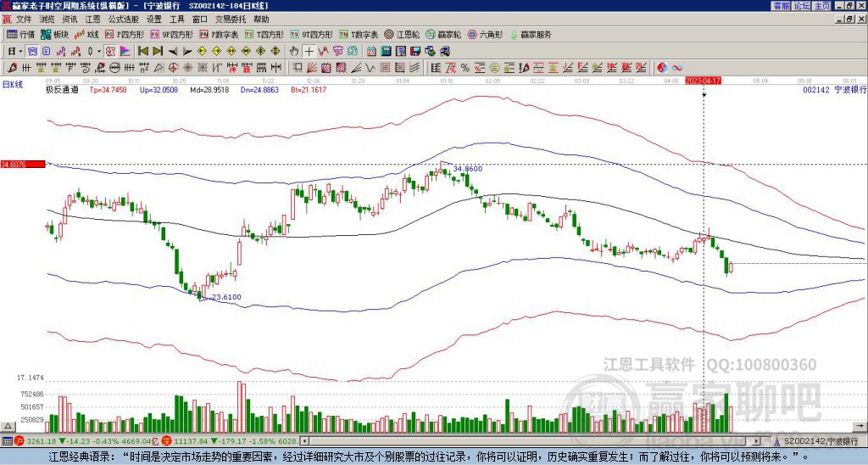Image resolution: width=868 pixels, height=465 pixels.
Task: Open the 六角形 hexagon tool
Action: 485,34
